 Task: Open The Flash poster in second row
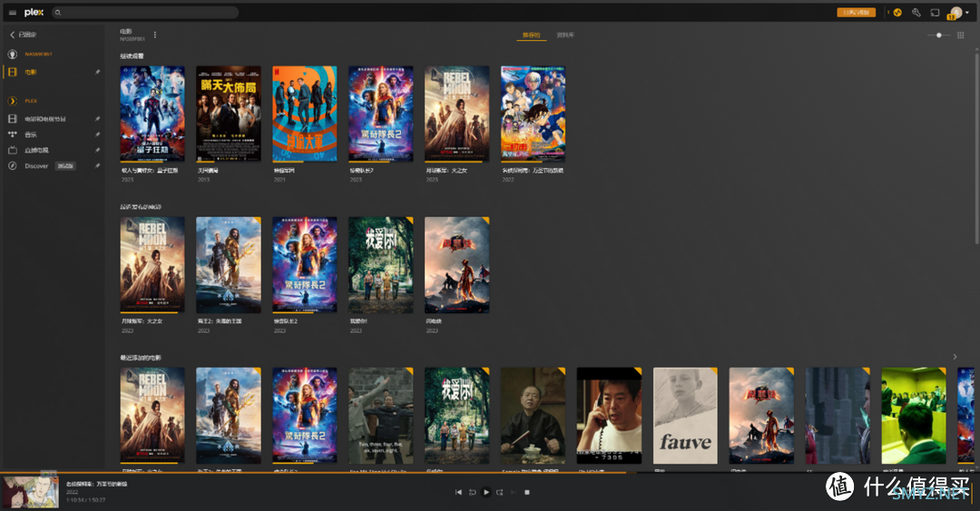457,264
